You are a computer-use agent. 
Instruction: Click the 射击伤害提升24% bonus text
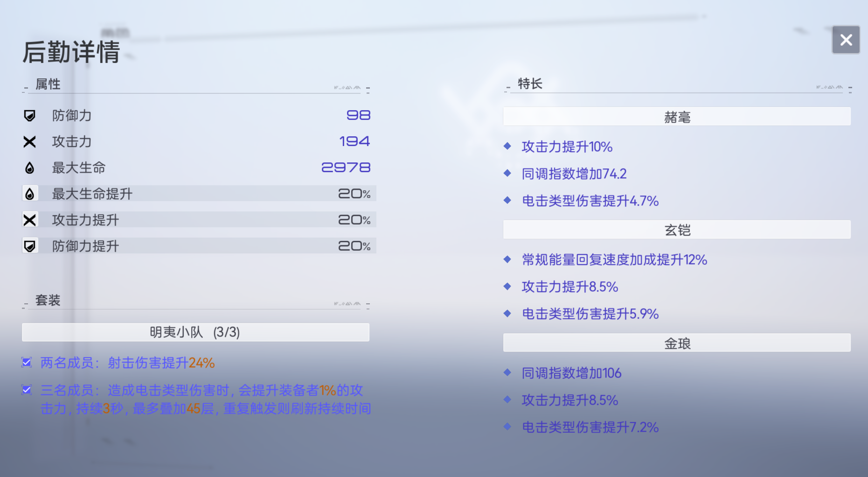pos(161,363)
